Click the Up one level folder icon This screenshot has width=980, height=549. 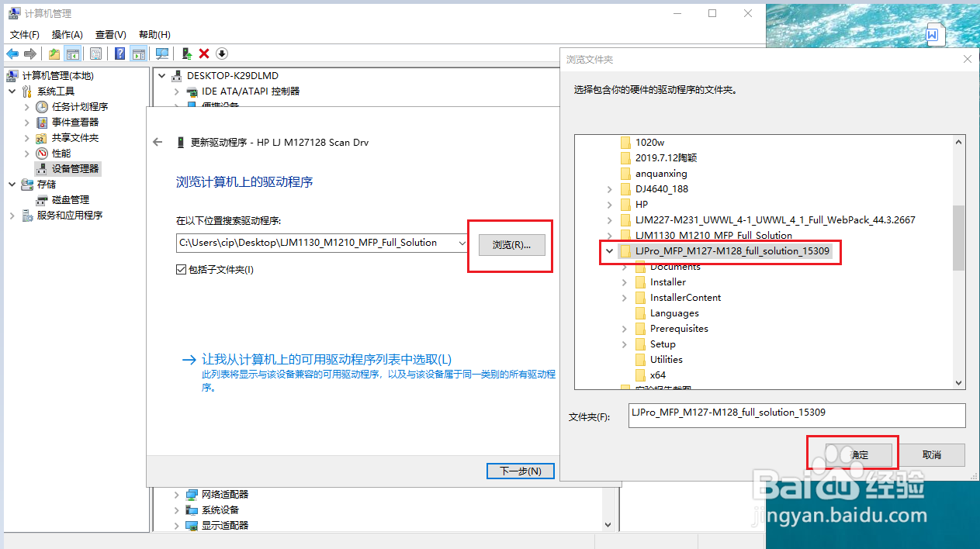point(54,54)
